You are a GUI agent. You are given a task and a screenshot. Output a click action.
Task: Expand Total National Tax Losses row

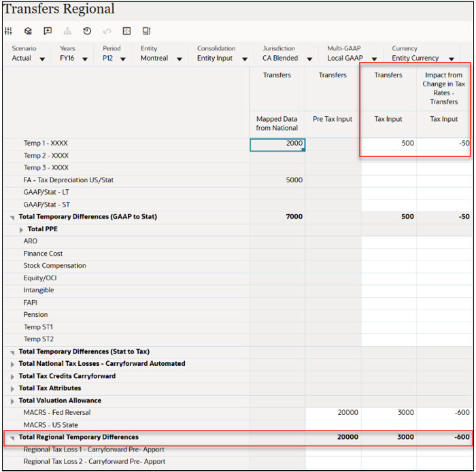click(x=12, y=365)
